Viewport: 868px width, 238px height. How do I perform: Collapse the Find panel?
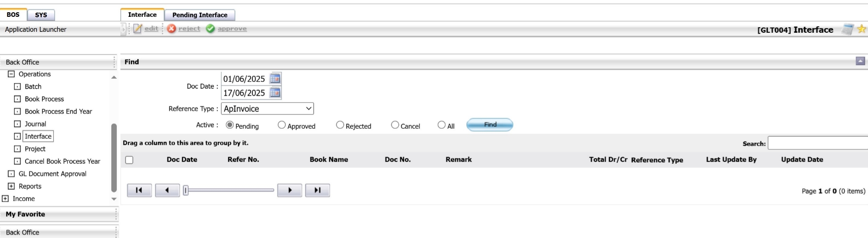coord(860,61)
